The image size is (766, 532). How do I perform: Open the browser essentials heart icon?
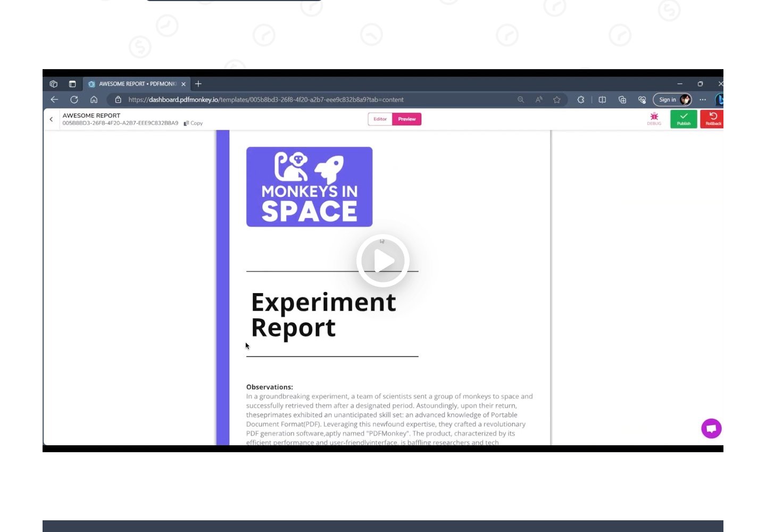(x=642, y=99)
